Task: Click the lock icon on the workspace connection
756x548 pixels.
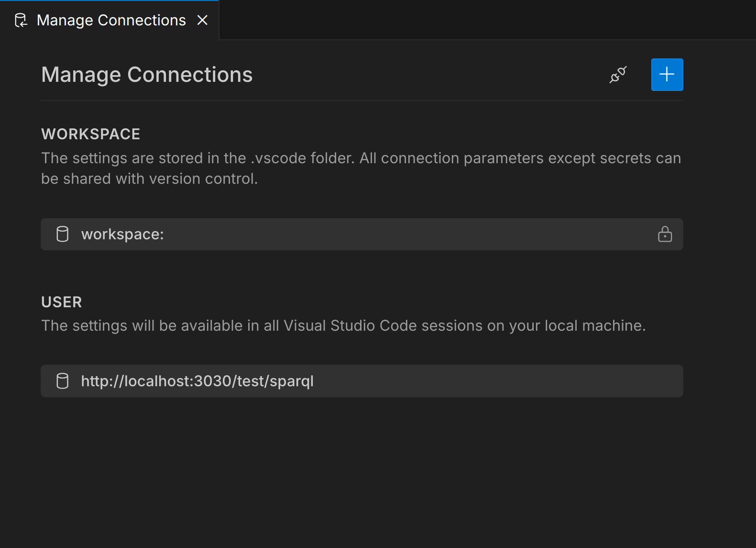Action: click(x=665, y=235)
